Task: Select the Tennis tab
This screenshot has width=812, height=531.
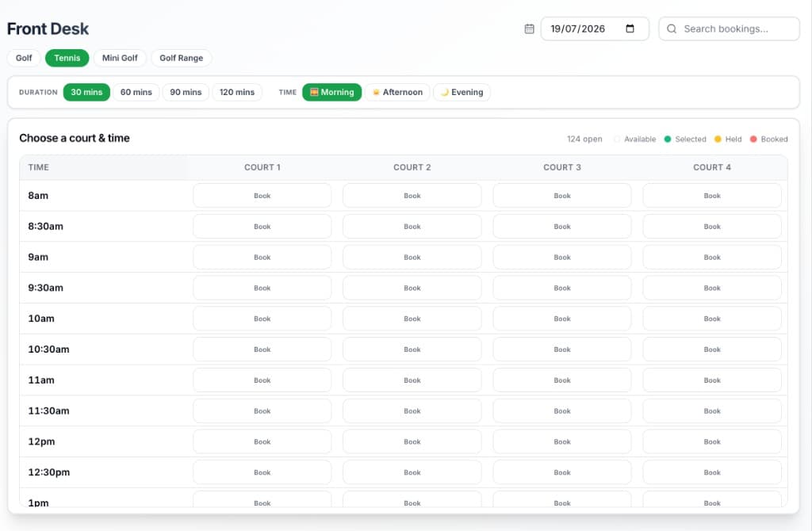Action: coord(67,58)
